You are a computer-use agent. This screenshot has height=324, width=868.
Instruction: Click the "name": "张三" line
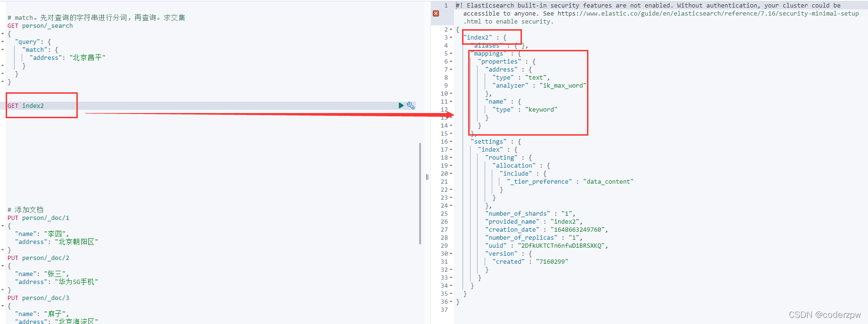42,274
